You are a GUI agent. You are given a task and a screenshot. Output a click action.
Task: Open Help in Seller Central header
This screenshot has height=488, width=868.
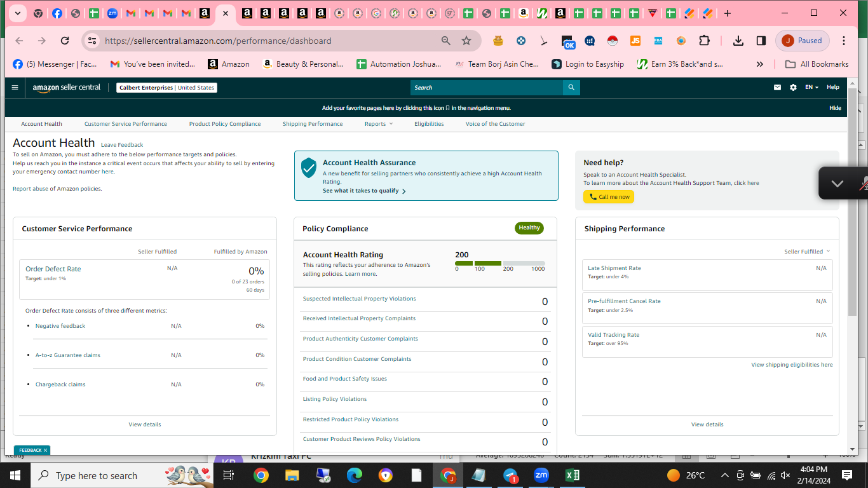point(833,88)
